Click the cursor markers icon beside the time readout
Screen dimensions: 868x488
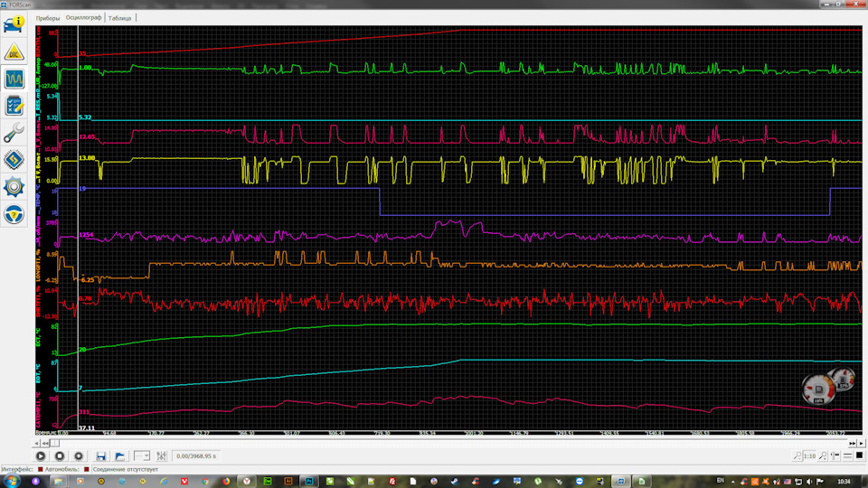[x=161, y=455]
